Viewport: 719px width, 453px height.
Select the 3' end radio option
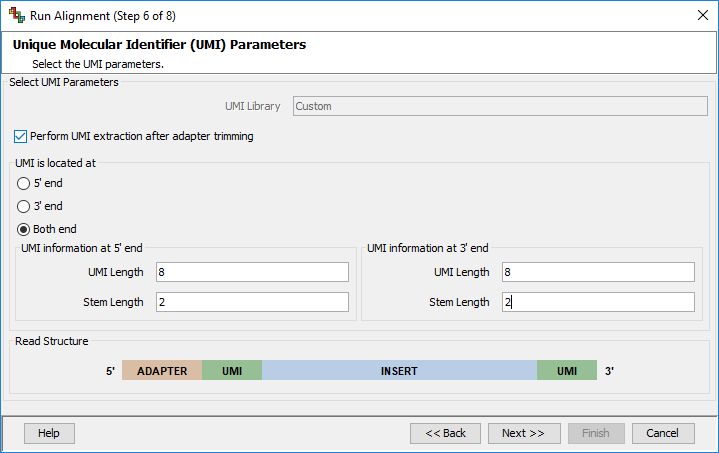click(x=23, y=206)
